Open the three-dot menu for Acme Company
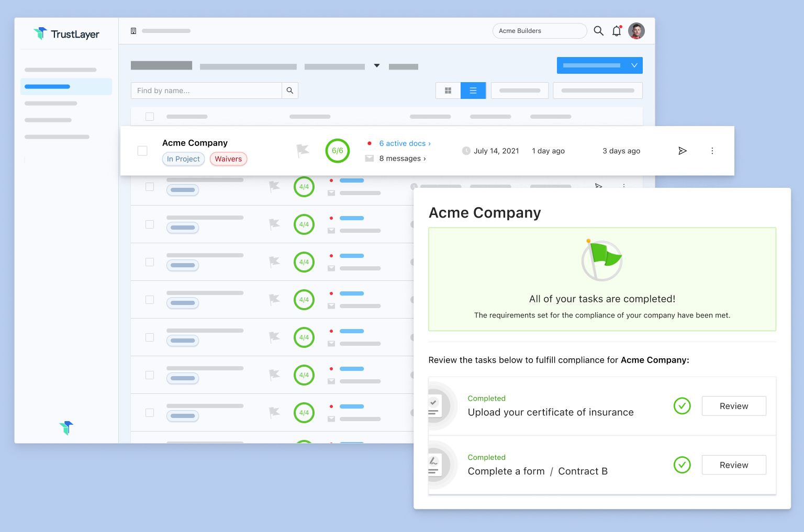The image size is (804, 532). (712, 151)
